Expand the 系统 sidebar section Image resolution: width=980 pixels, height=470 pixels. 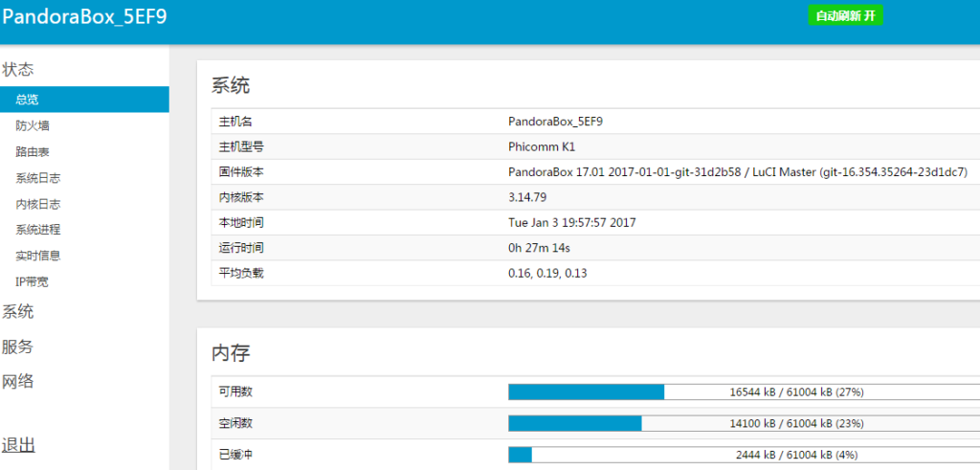coord(18,312)
